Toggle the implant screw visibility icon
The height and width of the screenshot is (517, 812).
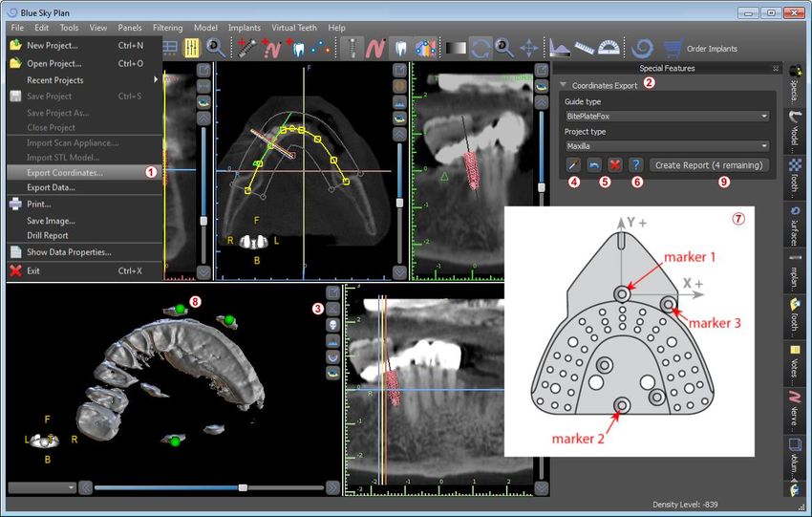coord(353,48)
